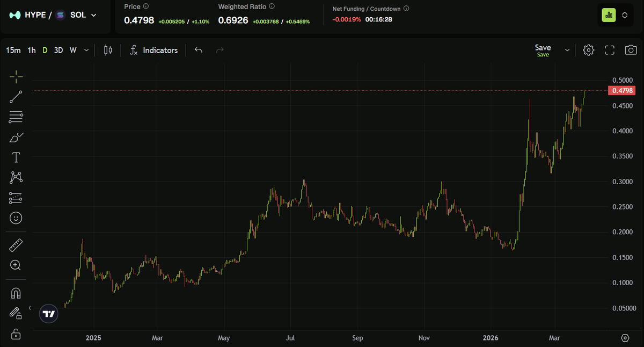
Task: Open the HYPE / SOL pair selector
Action: 54,15
